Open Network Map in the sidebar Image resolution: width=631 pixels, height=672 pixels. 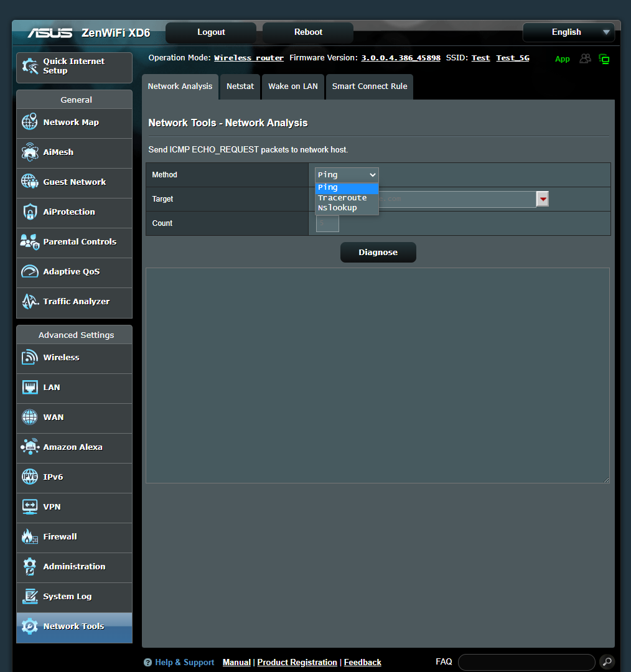pyautogui.click(x=74, y=123)
